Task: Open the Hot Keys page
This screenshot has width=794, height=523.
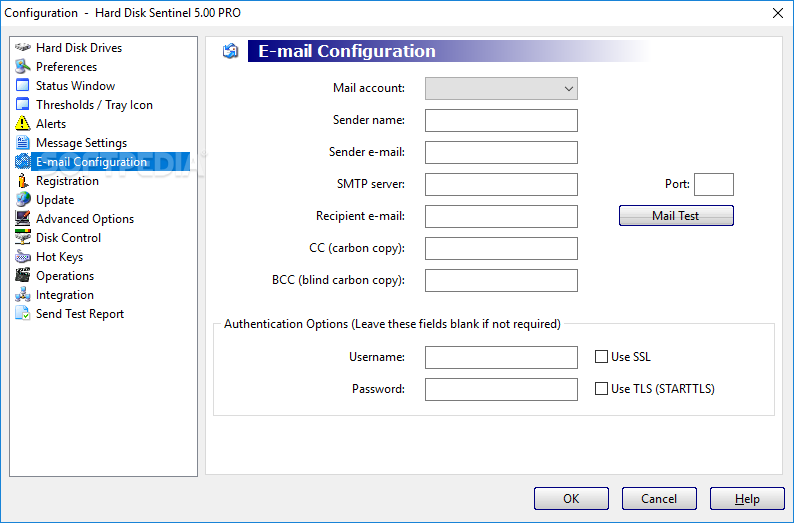Action: [59, 257]
